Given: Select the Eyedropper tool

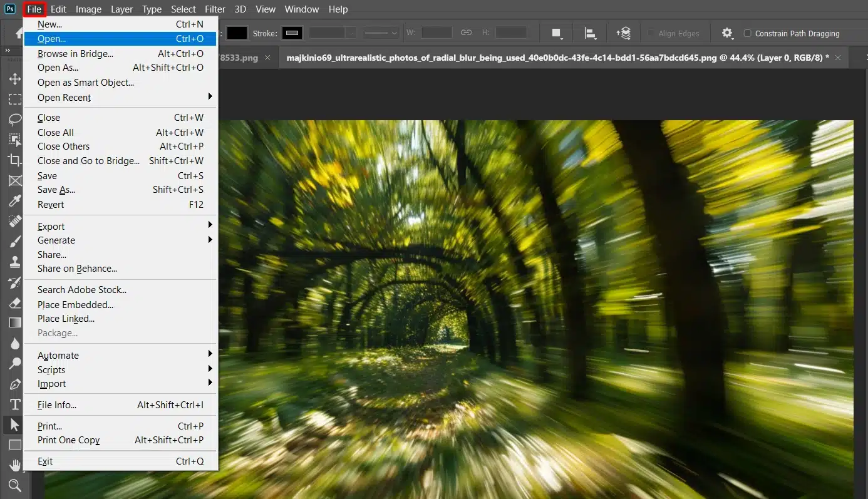Looking at the screenshot, I should 14,200.
